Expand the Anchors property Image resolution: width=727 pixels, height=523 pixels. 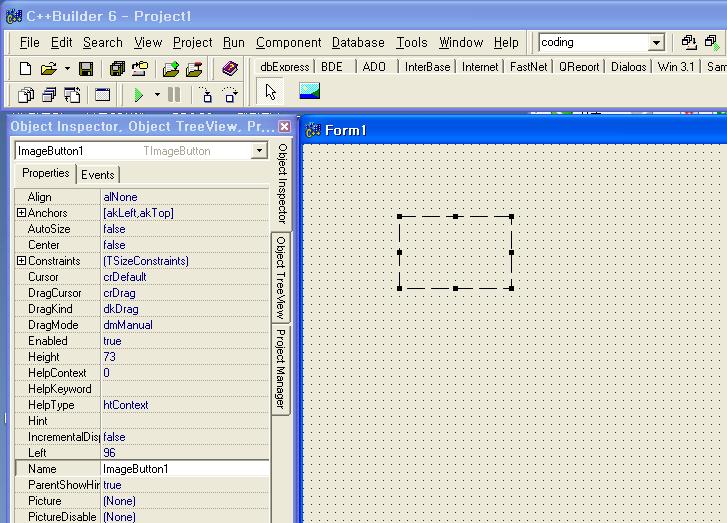coord(21,213)
